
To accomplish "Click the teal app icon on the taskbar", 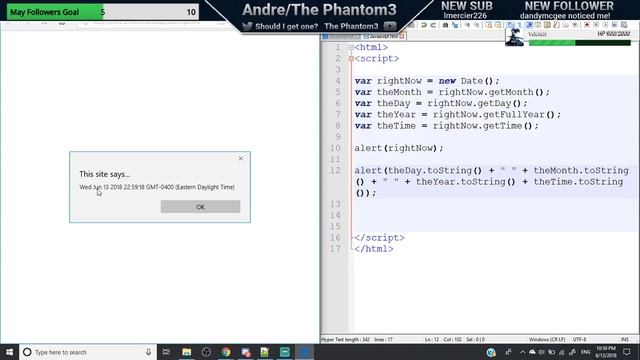I will coord(284,352).
